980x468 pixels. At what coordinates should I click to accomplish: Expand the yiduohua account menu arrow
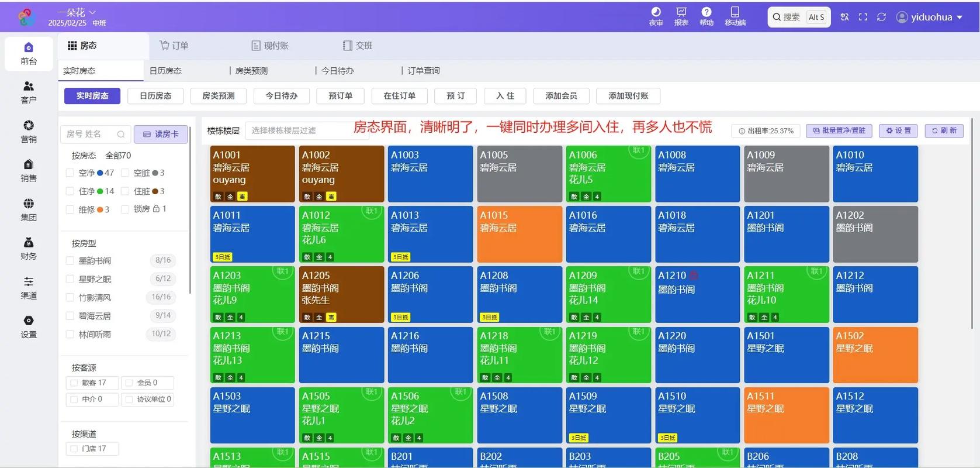tap(959, 18)
